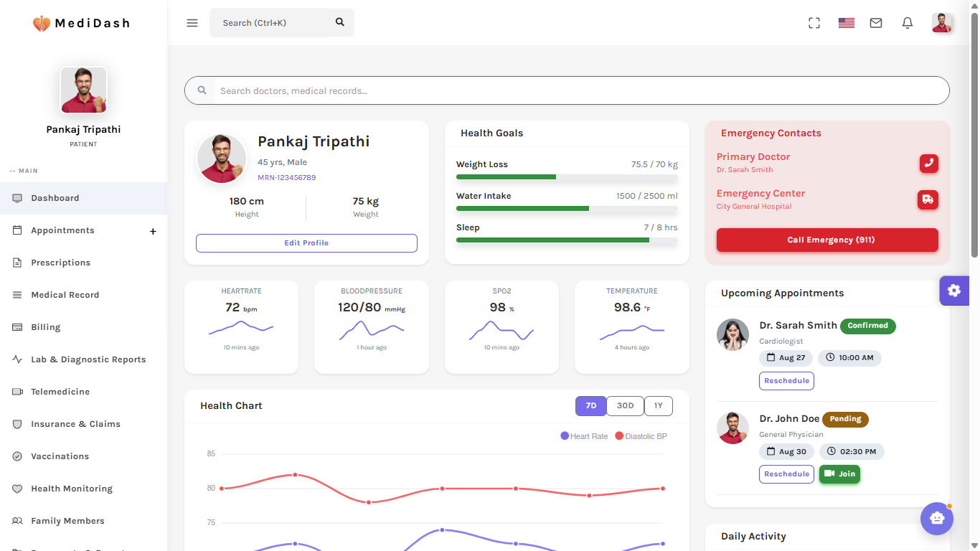Viewport: 980px width, 551px height.
Task: Expand the Appointments submenu plus
Action: [x=153, y=231]
